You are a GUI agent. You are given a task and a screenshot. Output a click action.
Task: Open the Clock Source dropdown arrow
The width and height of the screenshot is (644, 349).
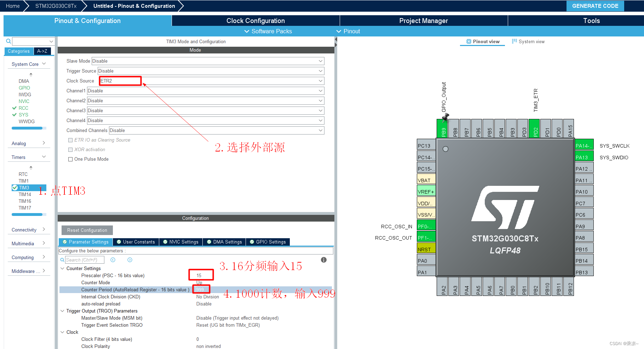coord(321,81)
